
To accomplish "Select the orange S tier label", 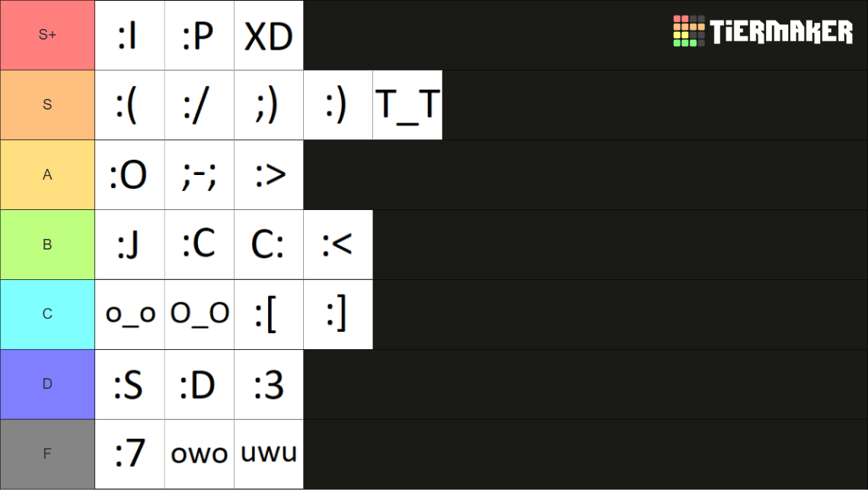I will coord(48,105).
